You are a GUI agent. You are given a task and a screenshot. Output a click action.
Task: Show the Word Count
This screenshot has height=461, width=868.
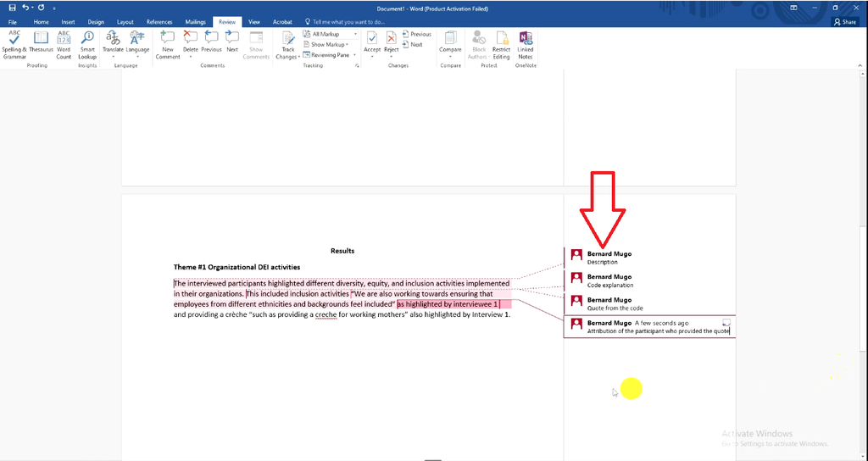tap(64, 46)
